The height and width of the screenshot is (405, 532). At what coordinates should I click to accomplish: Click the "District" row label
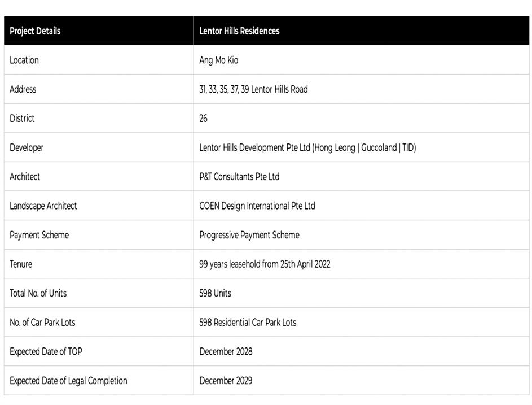coord(22,119)
